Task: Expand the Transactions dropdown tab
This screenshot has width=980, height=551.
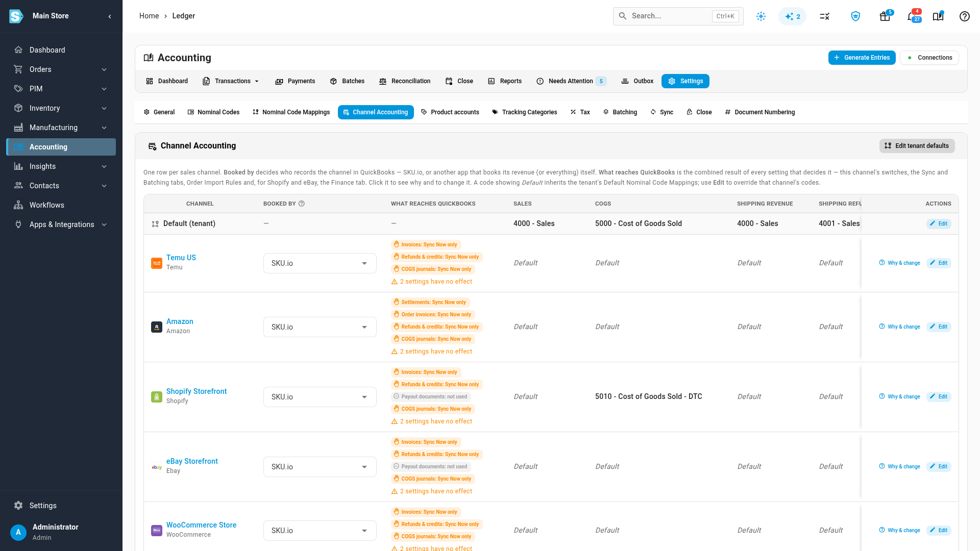Action: pyautogui.click(x=231, y=81)
